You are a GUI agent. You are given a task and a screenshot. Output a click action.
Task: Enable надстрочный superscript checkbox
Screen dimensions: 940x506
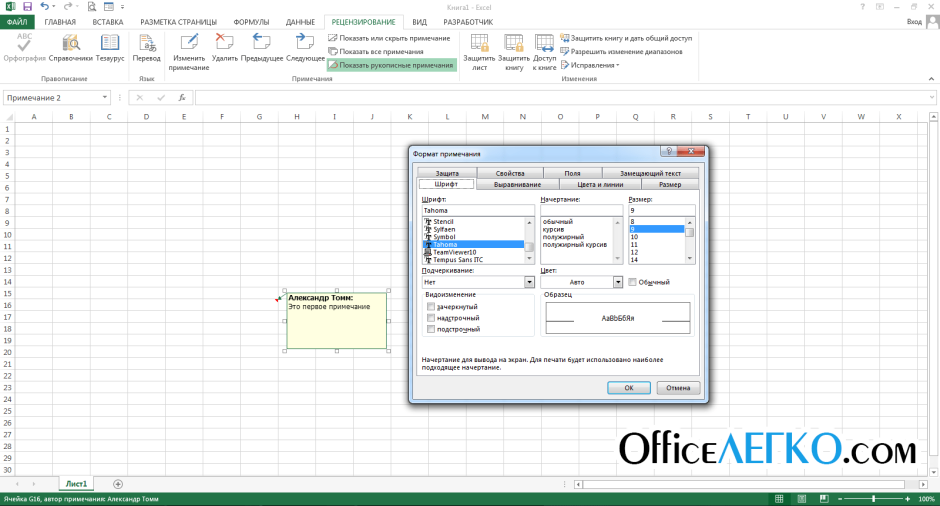[430, 318]
